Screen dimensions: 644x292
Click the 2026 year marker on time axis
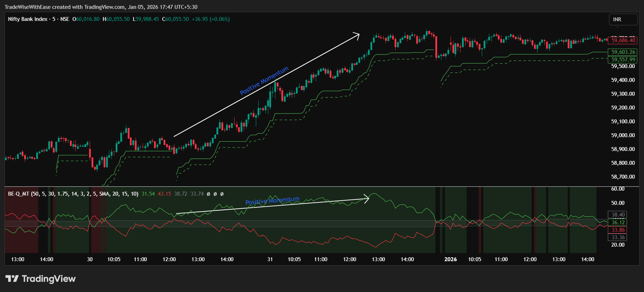(x=451, y=259)
